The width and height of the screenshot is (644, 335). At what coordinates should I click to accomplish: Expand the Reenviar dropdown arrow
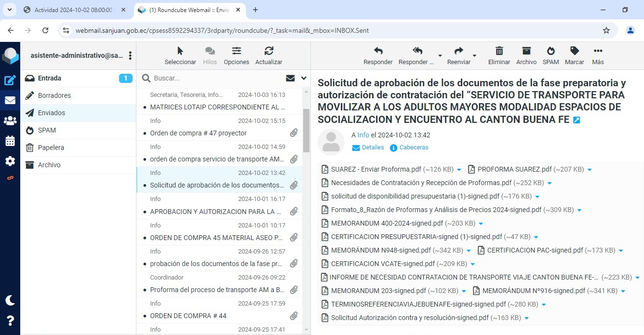tap(474, 55)
